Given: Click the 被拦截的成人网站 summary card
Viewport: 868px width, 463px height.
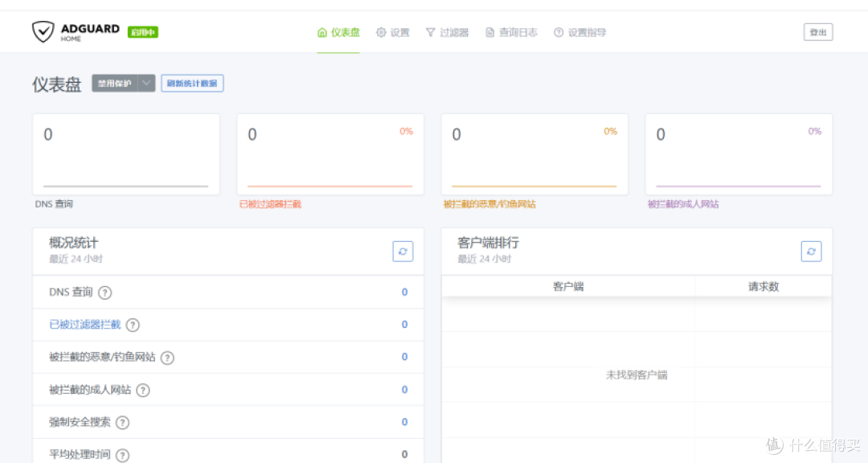Looking at the screenshot, I should point(739,154).
